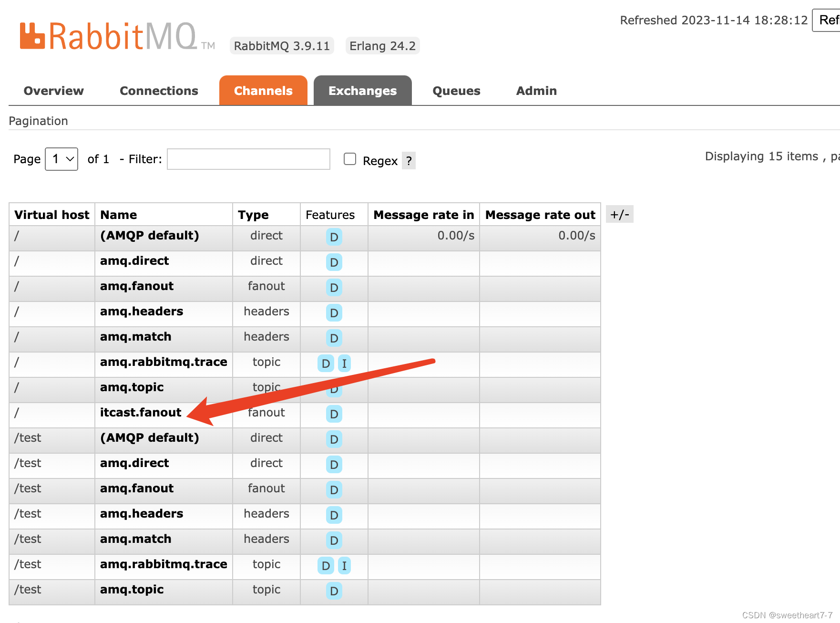This screenshot has height=623, width=840.
Task: Click the I badge of amq.rabbitmq.trace on host /
Action: [344, 363]
